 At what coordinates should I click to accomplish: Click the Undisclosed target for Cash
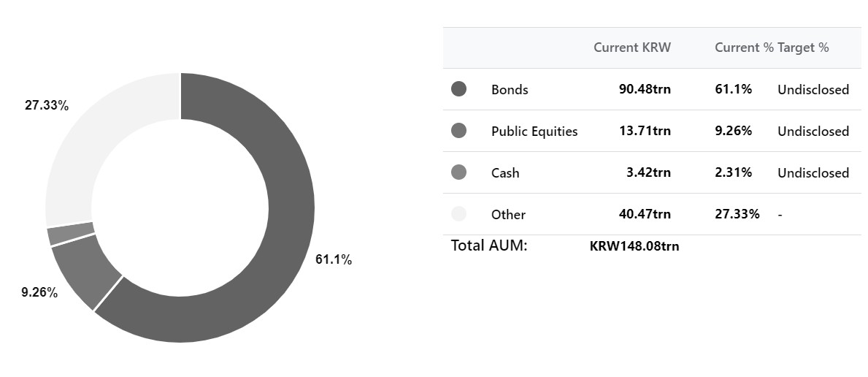pos(813,173)
